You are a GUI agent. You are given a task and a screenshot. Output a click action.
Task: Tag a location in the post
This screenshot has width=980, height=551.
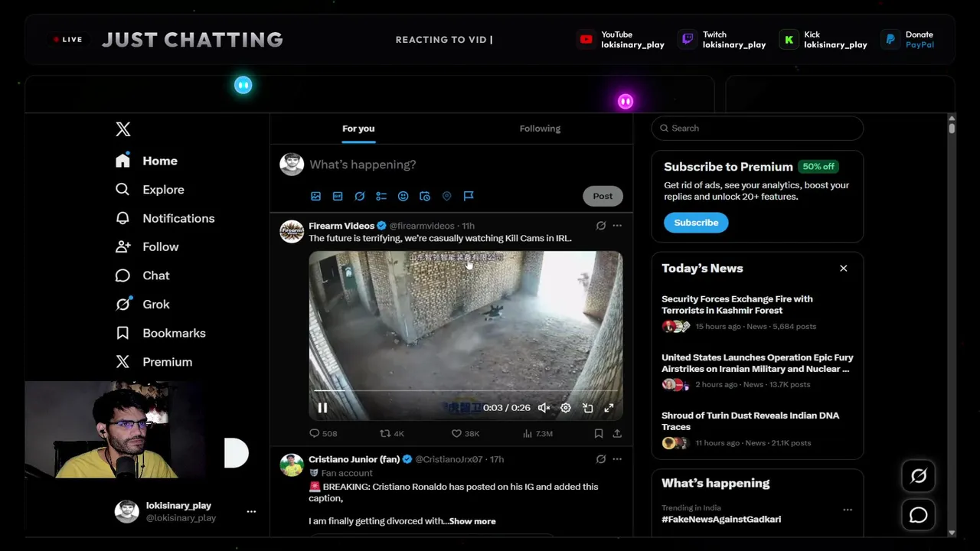pos(446,196)
